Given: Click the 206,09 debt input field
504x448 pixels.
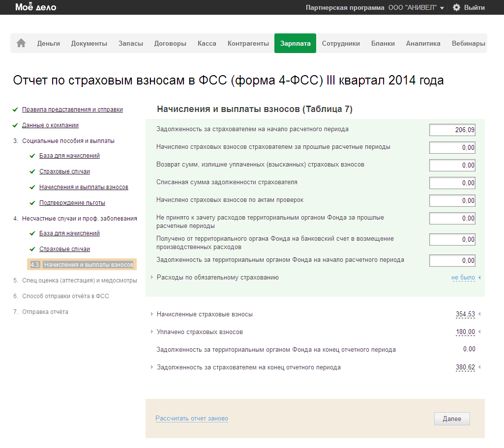Looking at the screenshot, I should (452, 130).
